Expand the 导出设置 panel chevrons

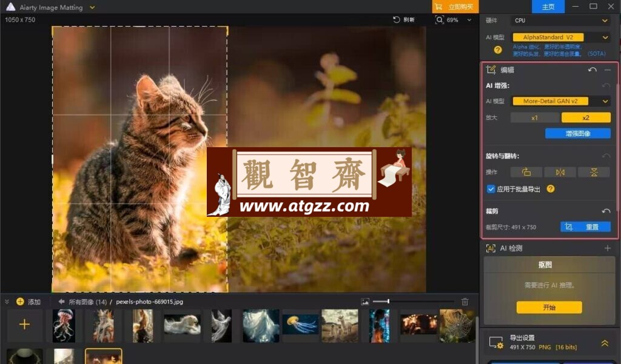[605, 343]
